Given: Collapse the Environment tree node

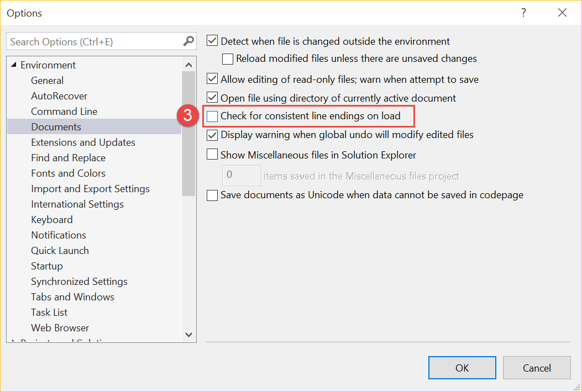Looking at the screenshot, I should (13, 65).
